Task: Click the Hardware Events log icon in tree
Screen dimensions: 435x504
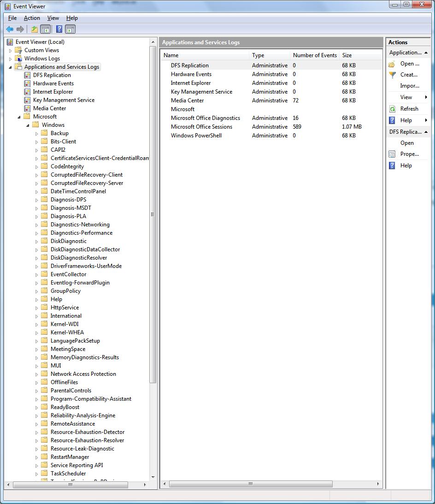Action: pos(27,83)
